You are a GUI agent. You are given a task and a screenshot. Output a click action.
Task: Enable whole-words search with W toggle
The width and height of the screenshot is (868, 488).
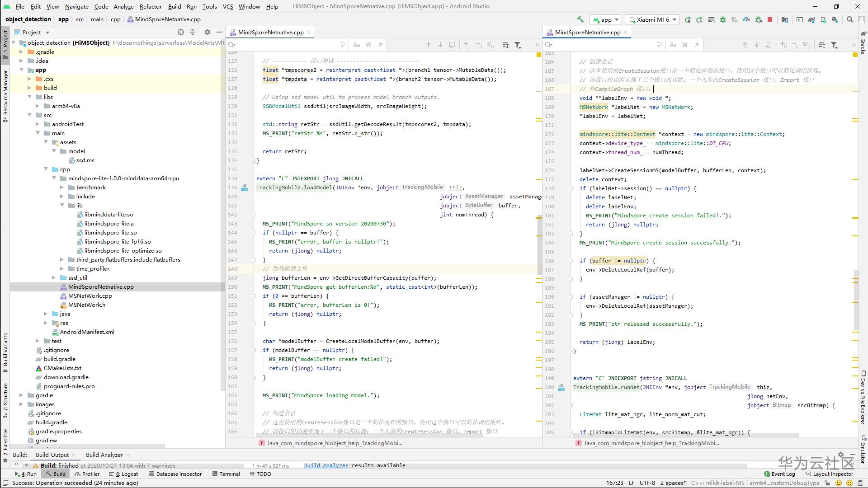tap(368, 45)
